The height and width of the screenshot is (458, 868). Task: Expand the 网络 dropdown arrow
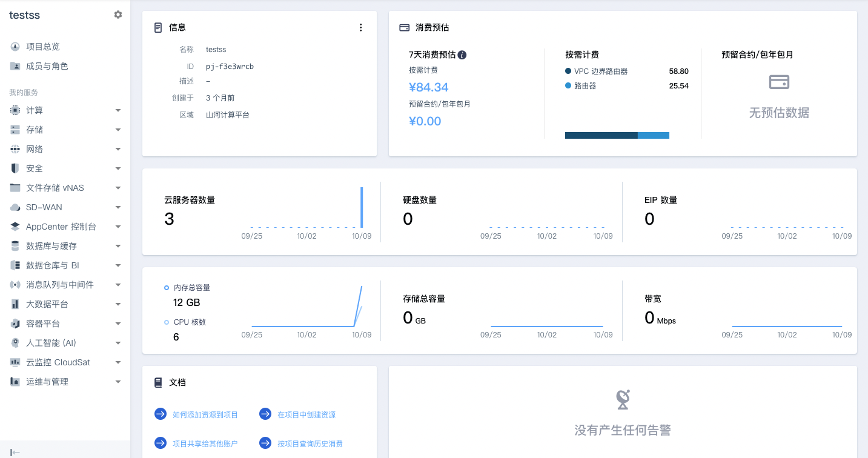pyautogui.click(x=118, y=149)
